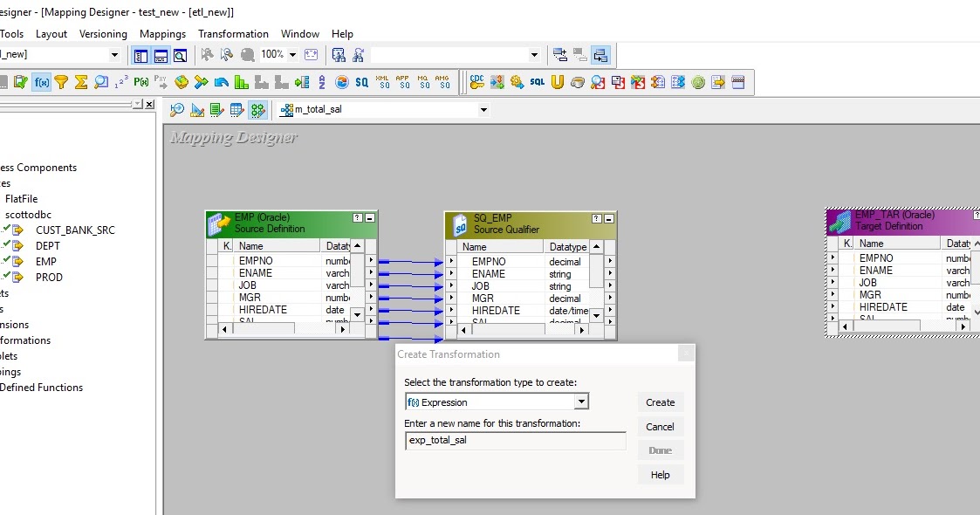The width and height of the screenshot is (980, 515).
Task: Open the Mappings menu
Action: (162, 33)
